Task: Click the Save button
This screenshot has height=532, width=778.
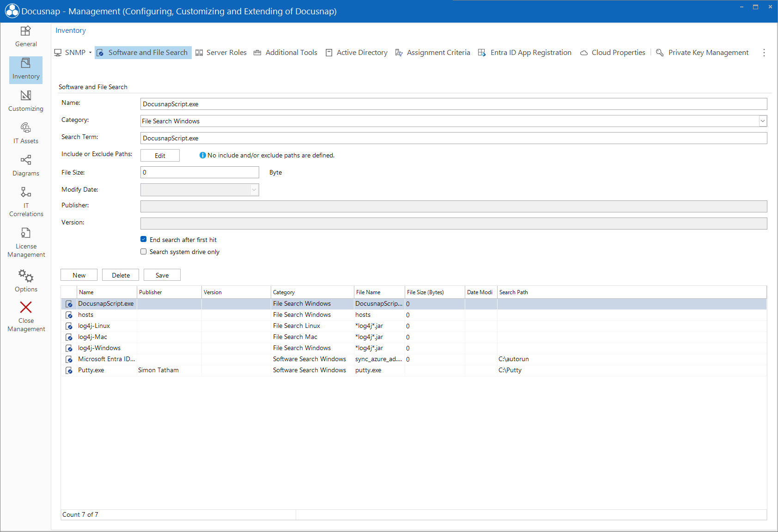Action: point(162,275)
